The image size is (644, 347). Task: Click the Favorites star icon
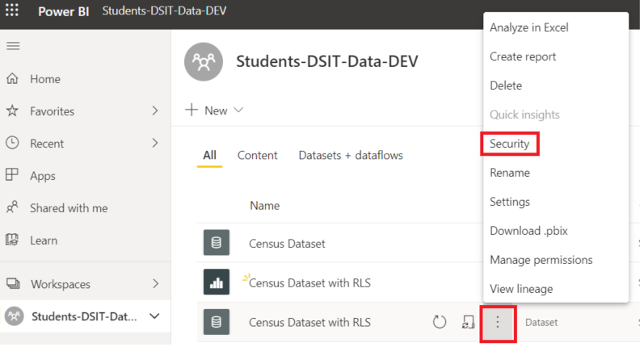coord(12,111)
